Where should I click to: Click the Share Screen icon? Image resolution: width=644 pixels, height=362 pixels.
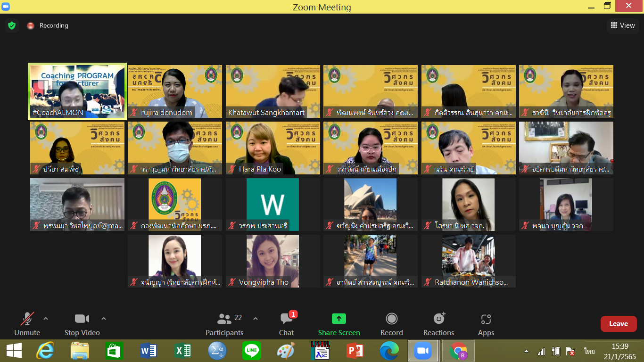[x=339, y=319]
